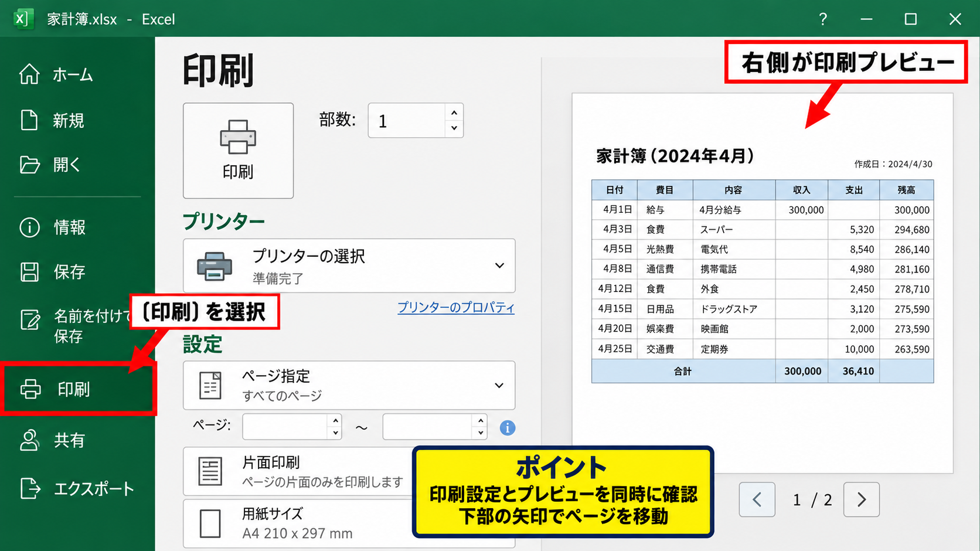Click 作成日：2024/4/30 in preview
This screenshot has height=551, width=980.
tap(893, 164)
